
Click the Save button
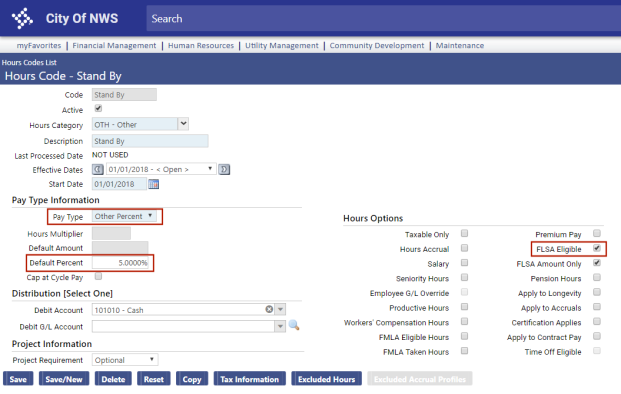18,379
